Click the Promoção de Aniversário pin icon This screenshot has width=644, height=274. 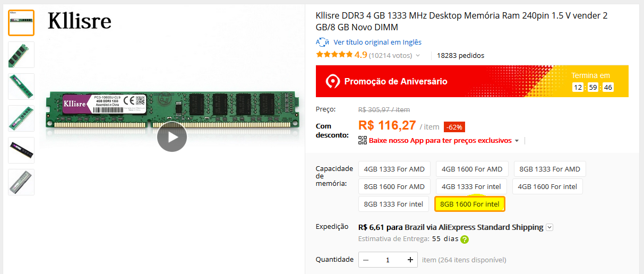pos(332,81)
